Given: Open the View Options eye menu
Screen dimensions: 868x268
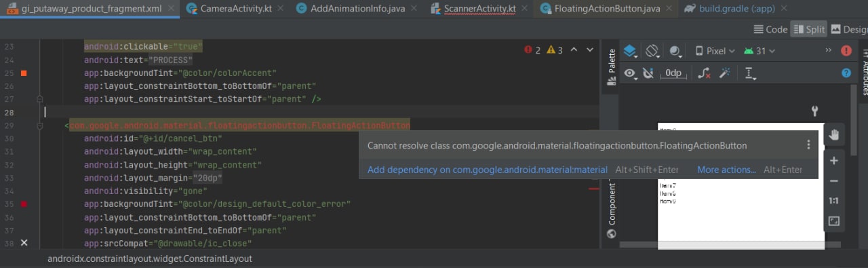Looking at the screenshot, I should [630, 73].
